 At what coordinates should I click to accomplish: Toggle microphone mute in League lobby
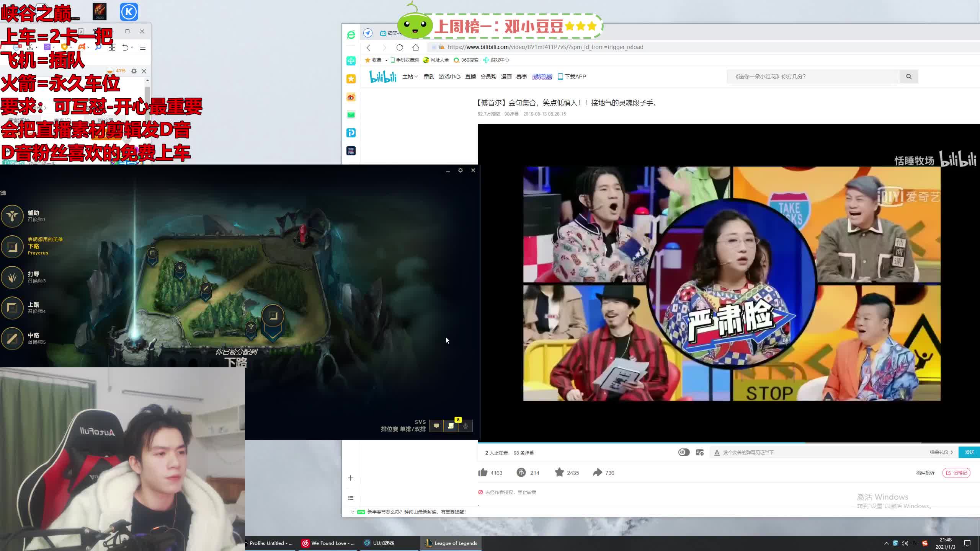click(x=465, y=426)
